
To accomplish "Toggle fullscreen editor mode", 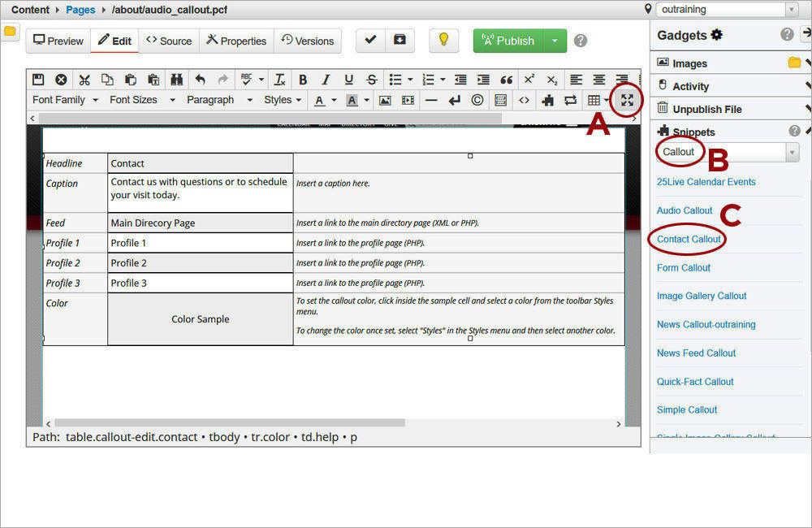I will (x=627, y=100).
